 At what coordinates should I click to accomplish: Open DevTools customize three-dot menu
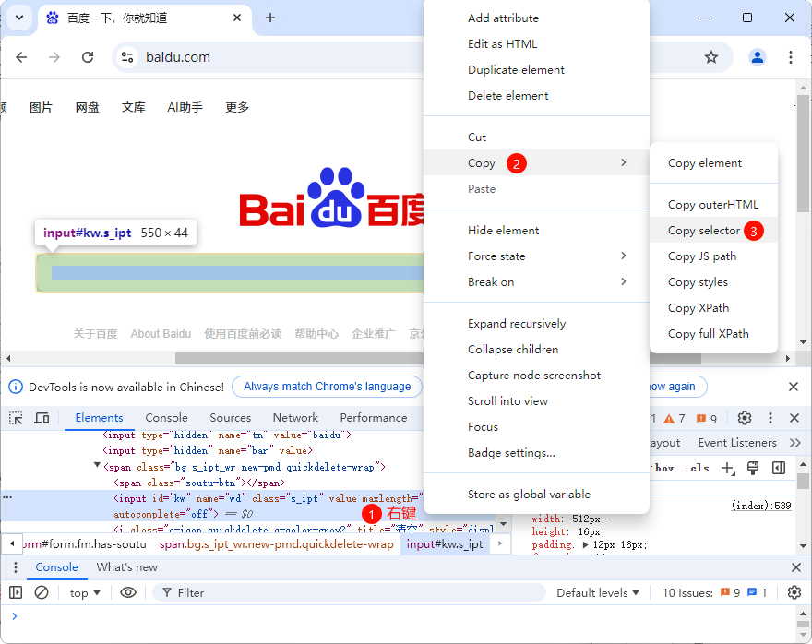(770, 418)
